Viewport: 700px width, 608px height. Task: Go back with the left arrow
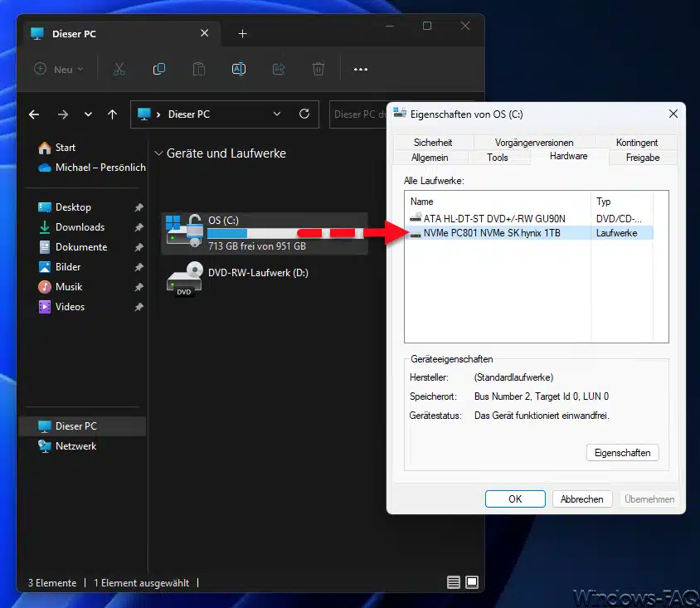(x=34, y=114)
